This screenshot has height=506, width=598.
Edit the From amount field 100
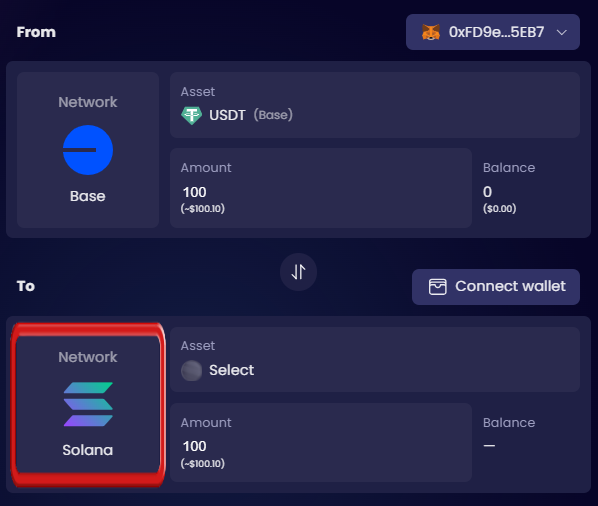pos(321,188)
